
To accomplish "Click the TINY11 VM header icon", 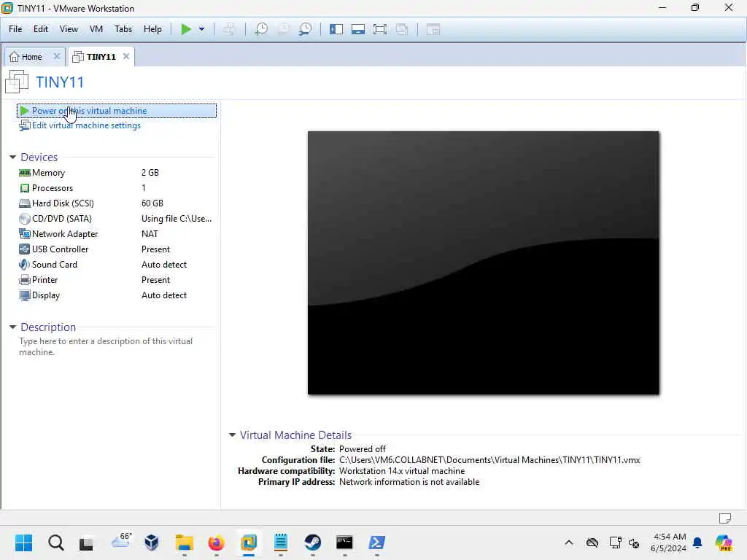I will click(x=17, y=82).
